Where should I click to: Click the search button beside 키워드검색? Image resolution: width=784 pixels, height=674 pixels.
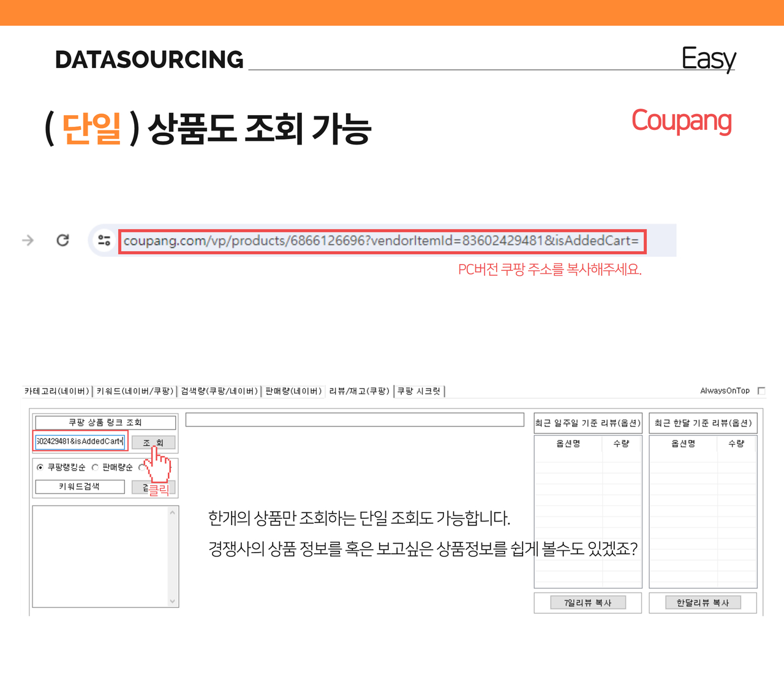(154, 488)
